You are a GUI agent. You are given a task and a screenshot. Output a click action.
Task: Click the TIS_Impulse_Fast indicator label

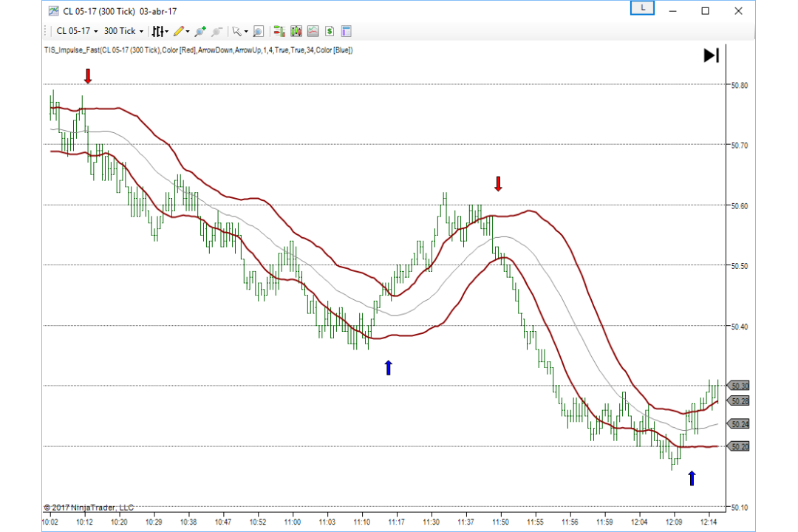(199, 50)
